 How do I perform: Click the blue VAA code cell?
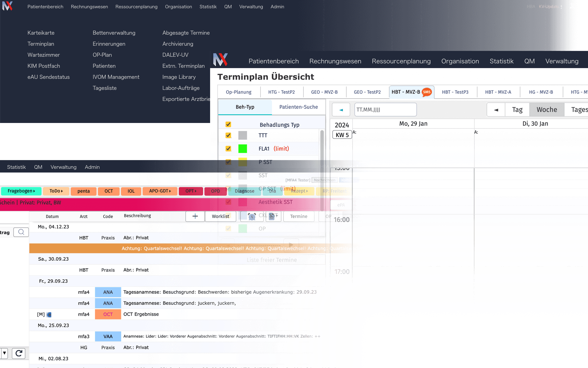(x=108, y=336)
